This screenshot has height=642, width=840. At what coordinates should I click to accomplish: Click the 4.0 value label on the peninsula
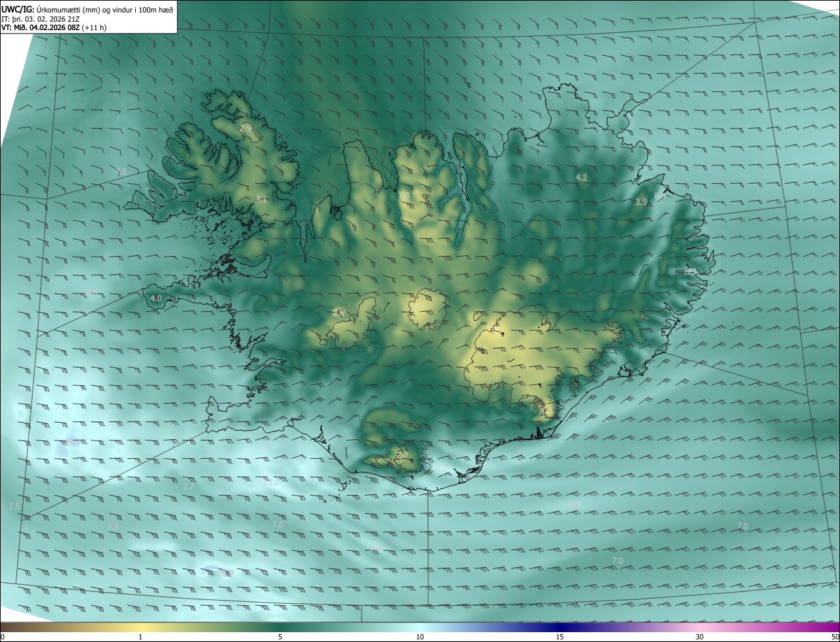point(156,298)
